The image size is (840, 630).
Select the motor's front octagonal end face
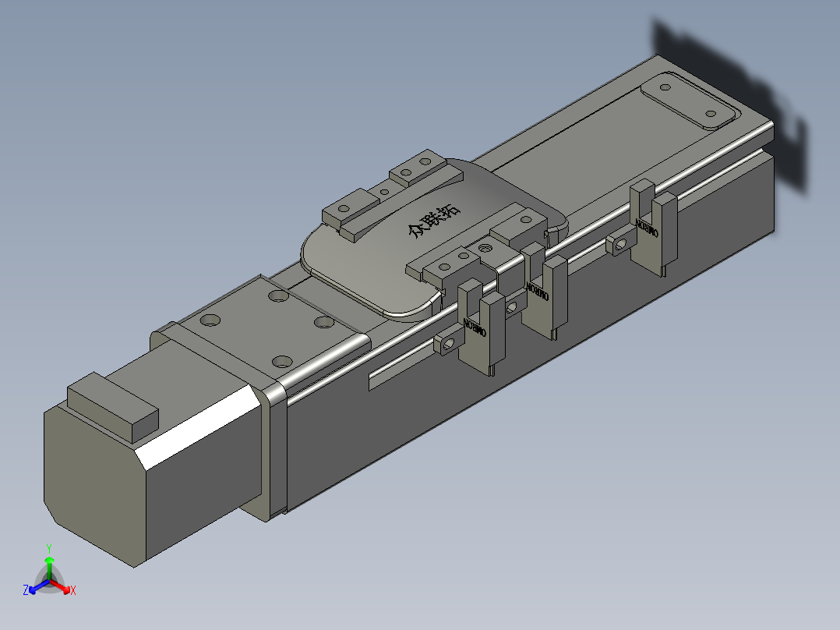tap(95, 485)
